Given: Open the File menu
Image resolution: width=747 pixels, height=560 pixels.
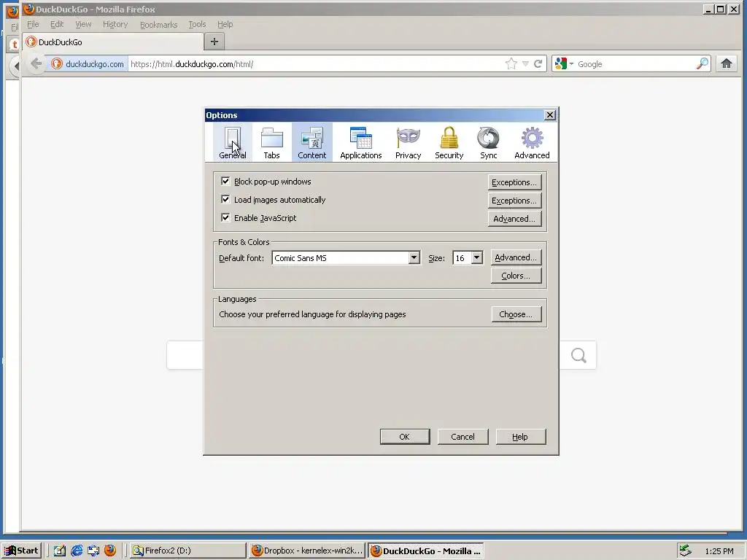Looking at the screenshot, I should pos(33,24).
